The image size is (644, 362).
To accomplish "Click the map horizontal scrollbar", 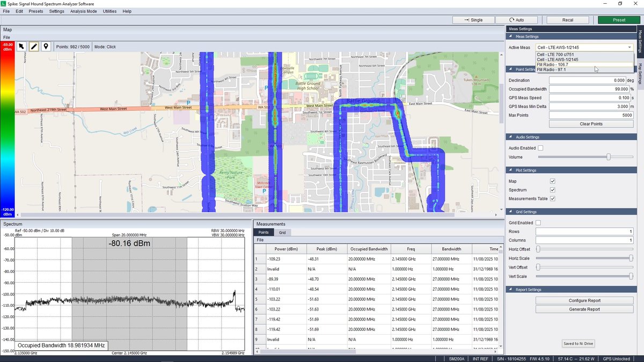I will (x=258, y=215).
